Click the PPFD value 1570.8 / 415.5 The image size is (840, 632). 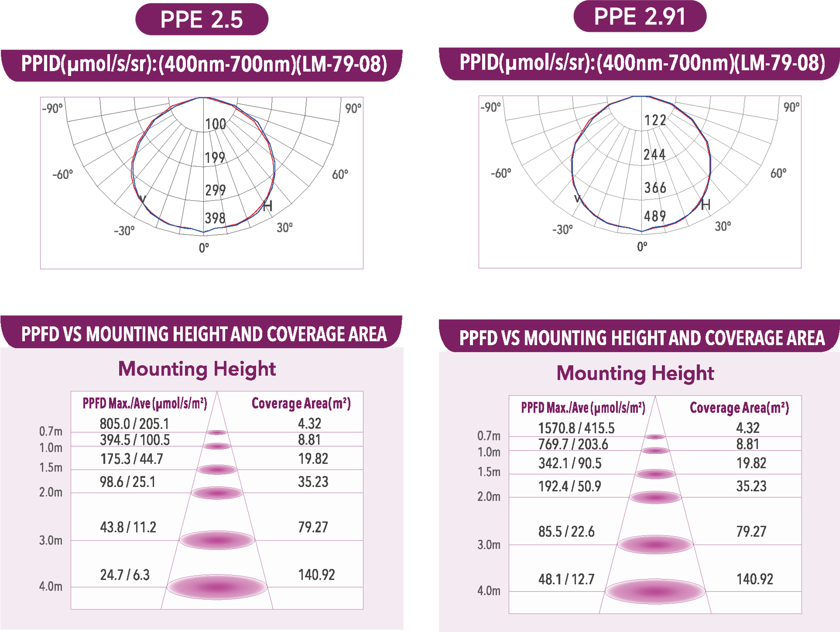pyautogui.click(x=576, y=428)
